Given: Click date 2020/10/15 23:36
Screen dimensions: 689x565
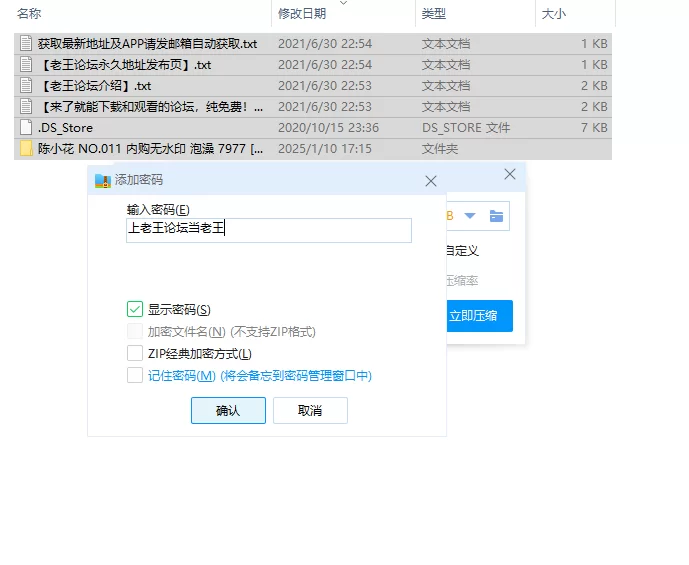Looking at the screenshot, I should pyautogui.click(x=328, y=128).
